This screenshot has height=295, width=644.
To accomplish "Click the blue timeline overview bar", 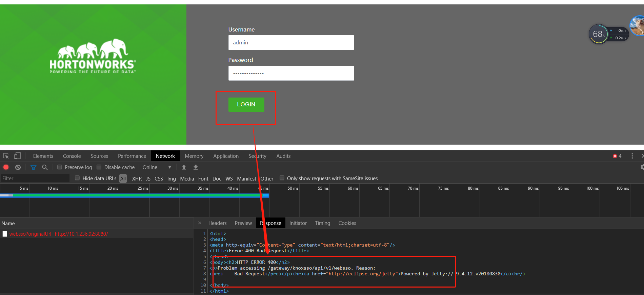I will (135, 195).
